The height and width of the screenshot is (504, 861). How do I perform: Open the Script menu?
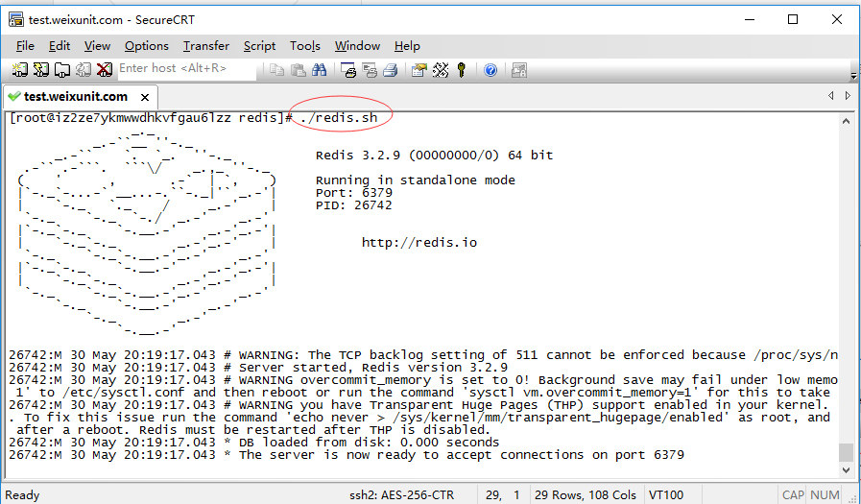[x=260, y=46]
